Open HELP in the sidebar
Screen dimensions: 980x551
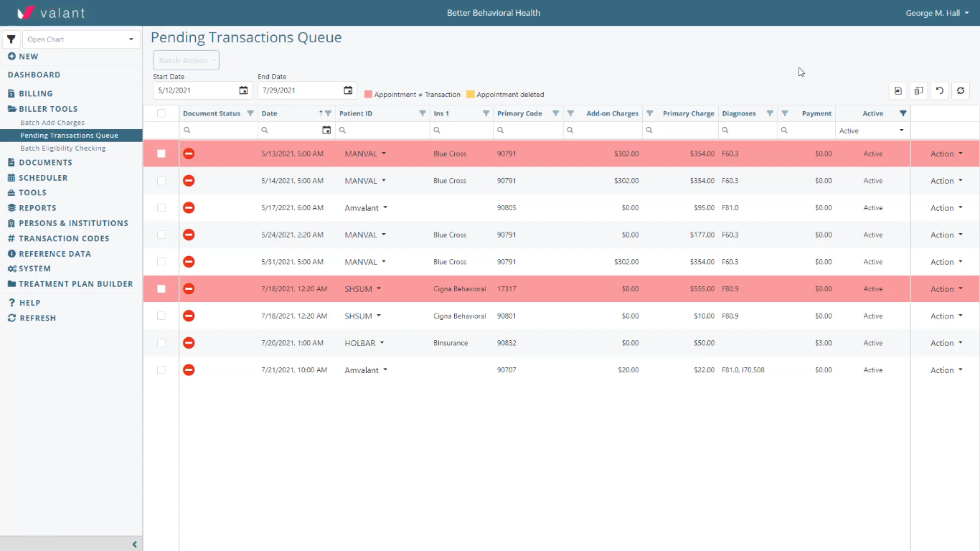[x=24, y=303]
